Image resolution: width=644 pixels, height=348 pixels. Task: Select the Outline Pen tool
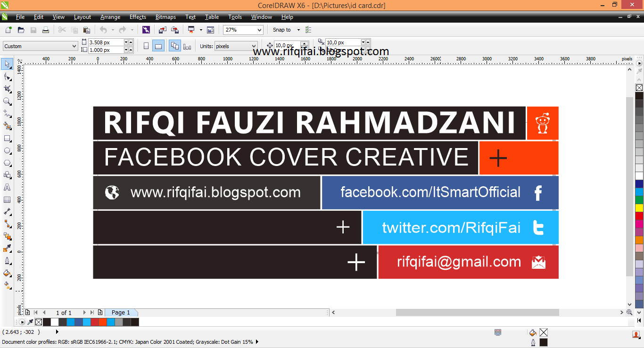click(7, 261)
